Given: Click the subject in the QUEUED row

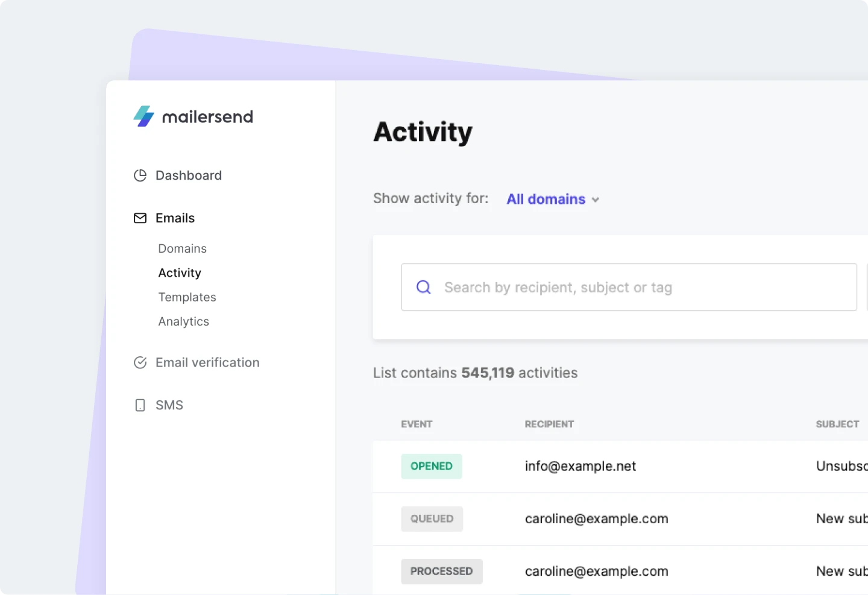Looking at the screenshot, I should tap(841, 518).
